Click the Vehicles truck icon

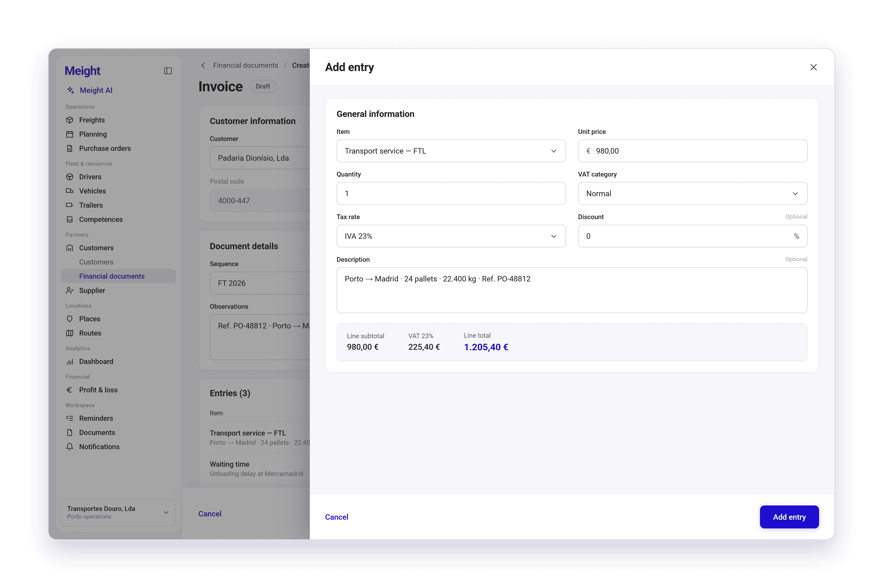click(70, 191)
